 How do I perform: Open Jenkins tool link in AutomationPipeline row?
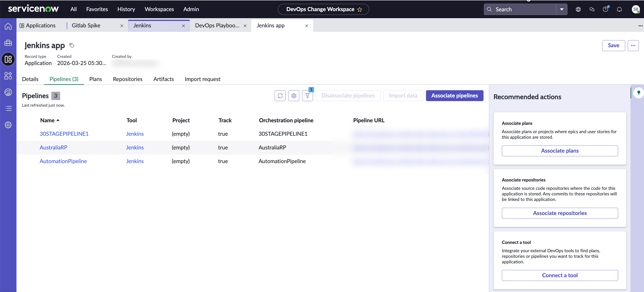point(135,161)
